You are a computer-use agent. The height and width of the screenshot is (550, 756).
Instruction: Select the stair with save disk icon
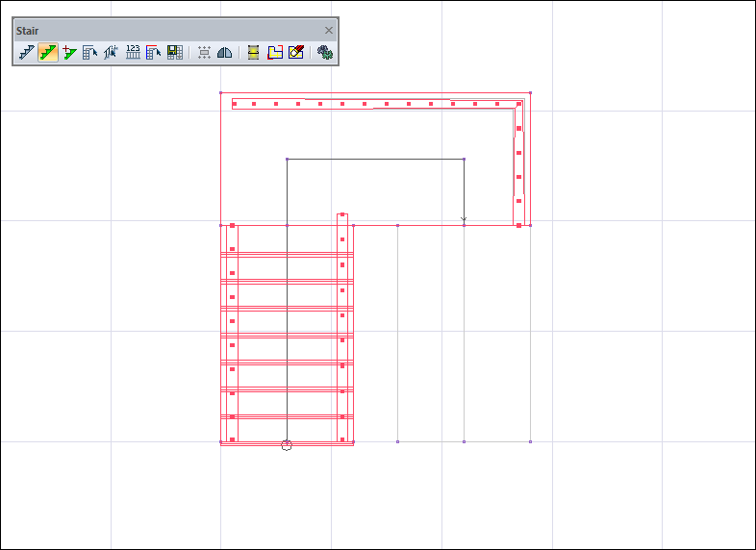pyautogui.click(x=175, y=53)
